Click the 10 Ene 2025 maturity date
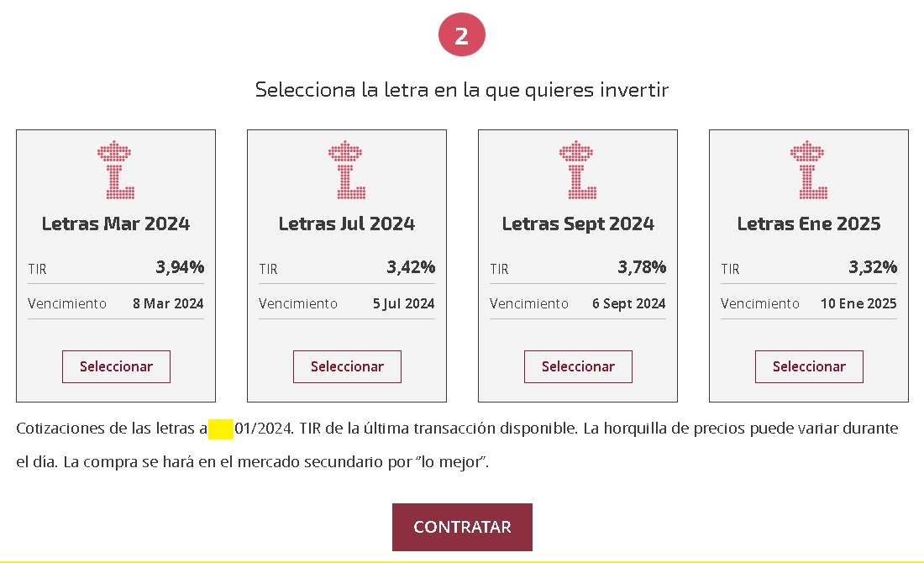Viewport: 924px width, 563px height. pos(858,303)
